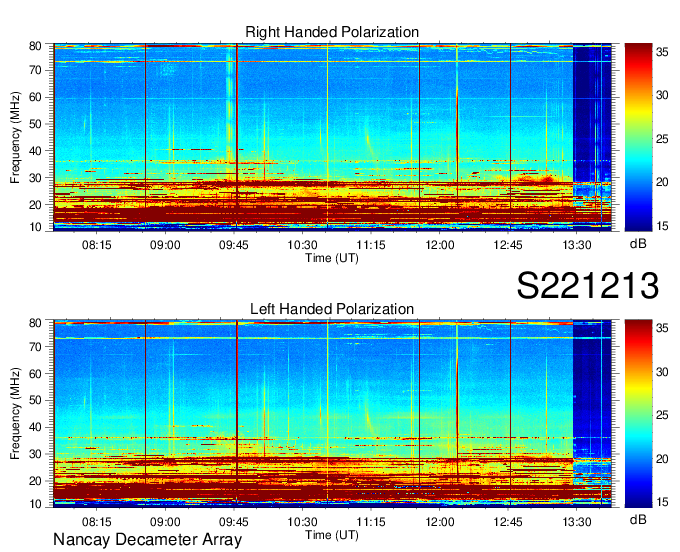This screenshot has height=552, width=680.
Task: Click the 'dB' unit under Right Handed color bar
Action: point(638,244)
